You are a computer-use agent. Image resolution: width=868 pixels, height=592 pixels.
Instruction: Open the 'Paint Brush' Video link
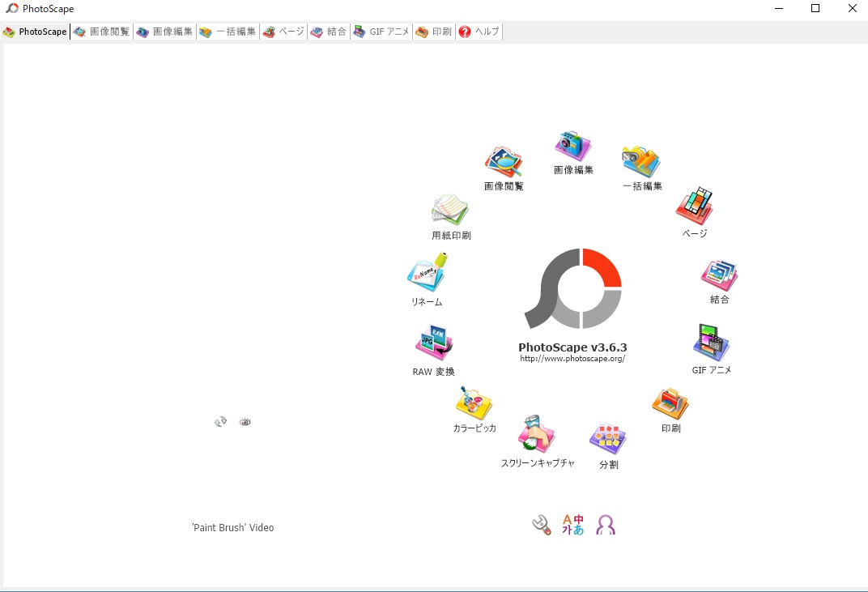(233, 528)
